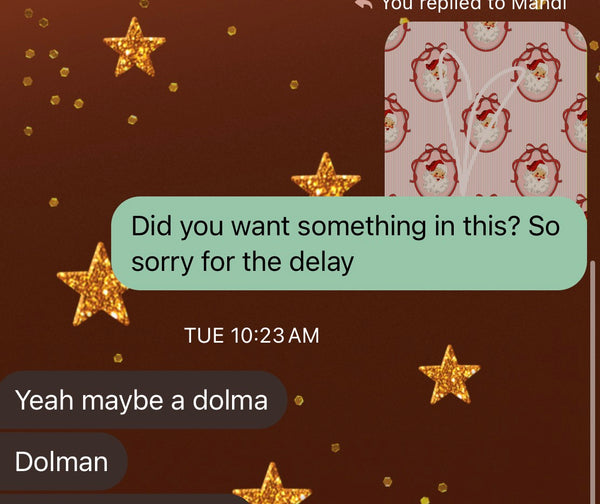The height and width of the screenshot is (504, 600).
Task: Tap the reply arrow icon at top
Action: tap(363, 4)
